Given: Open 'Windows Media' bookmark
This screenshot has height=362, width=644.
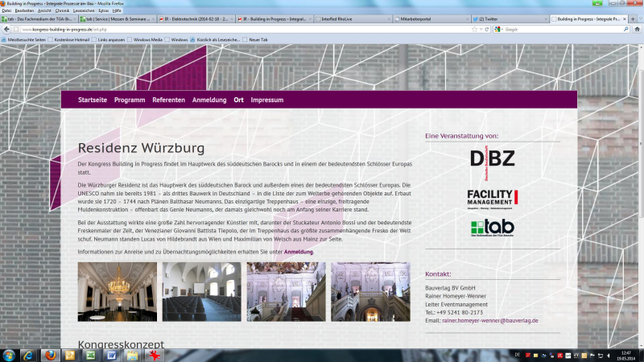Looking at the screenshot, I should (145, 39).
